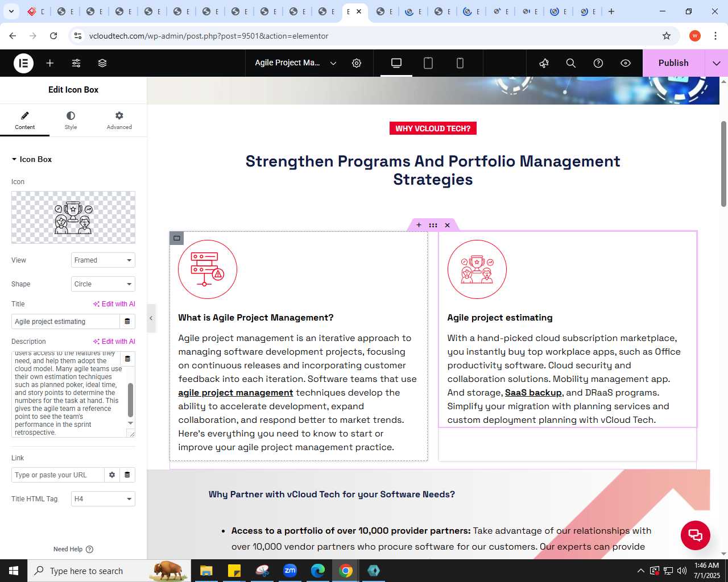Switch to the Content tab
Screen dimensions: 728x582
click(x=24, y=120)
